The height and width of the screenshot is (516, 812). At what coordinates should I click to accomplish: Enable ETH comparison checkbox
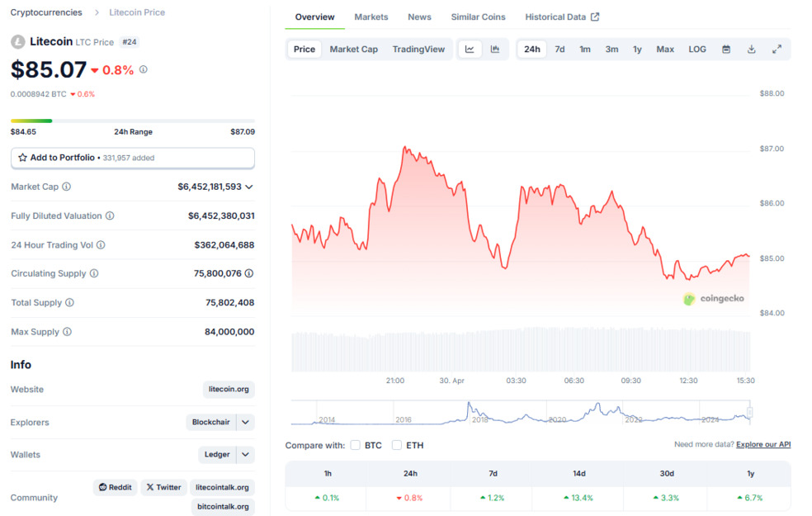(x=397, y=445)
